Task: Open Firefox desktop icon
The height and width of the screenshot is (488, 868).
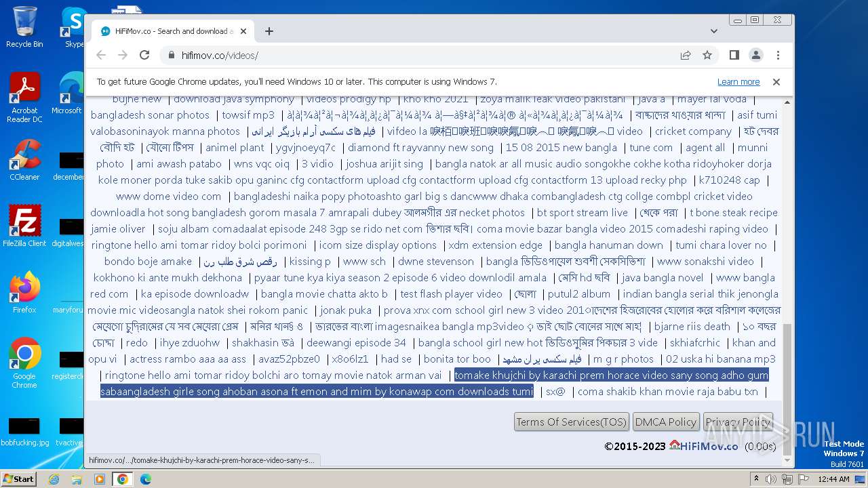Action: tap(24, 293)
